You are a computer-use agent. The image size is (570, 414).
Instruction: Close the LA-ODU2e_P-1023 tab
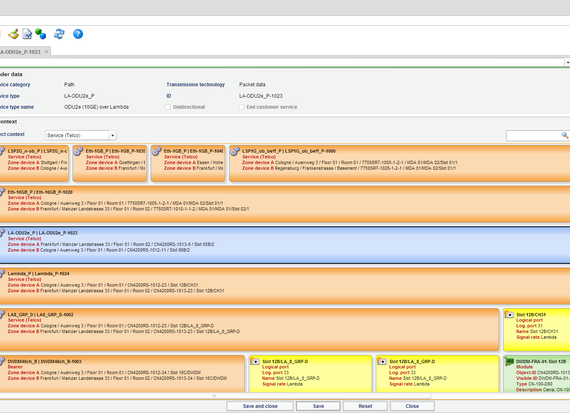pos(46,52)
